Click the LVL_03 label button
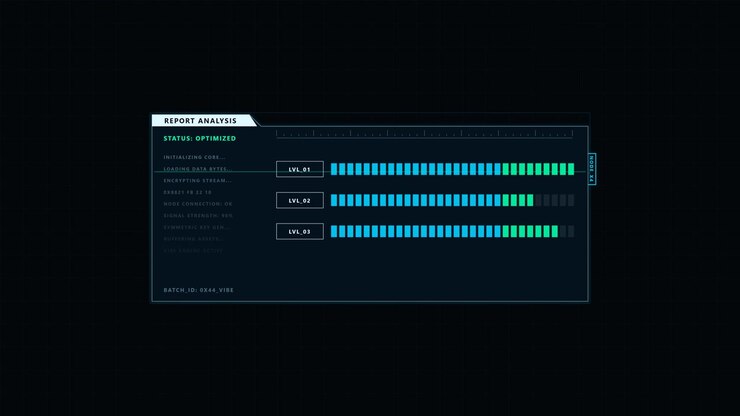 click(x=300, y=231)
